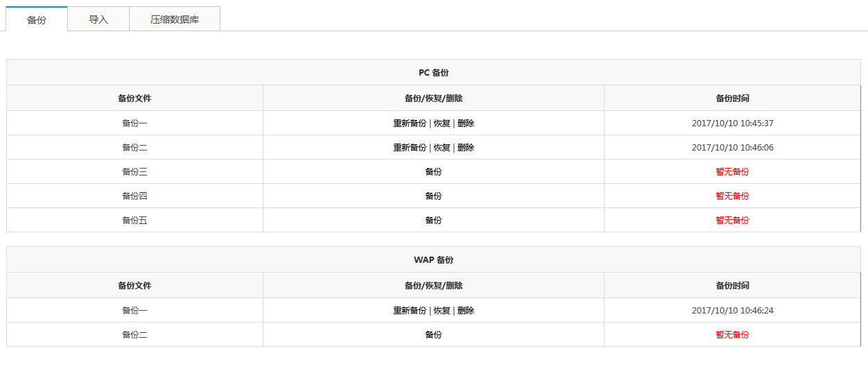This screenshot has height=369, width=868.
Task: Click 重新备份 for PC 备份二
Action: (x=410, y=148)
